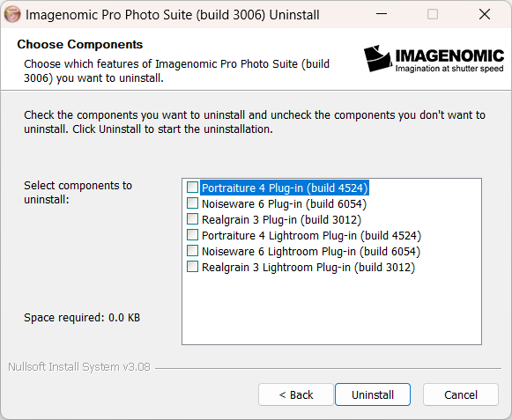Screen dimensions: 512x420
Task: Check the Noiseware 6 Plug-in checkbox
Action: [192, 203]
